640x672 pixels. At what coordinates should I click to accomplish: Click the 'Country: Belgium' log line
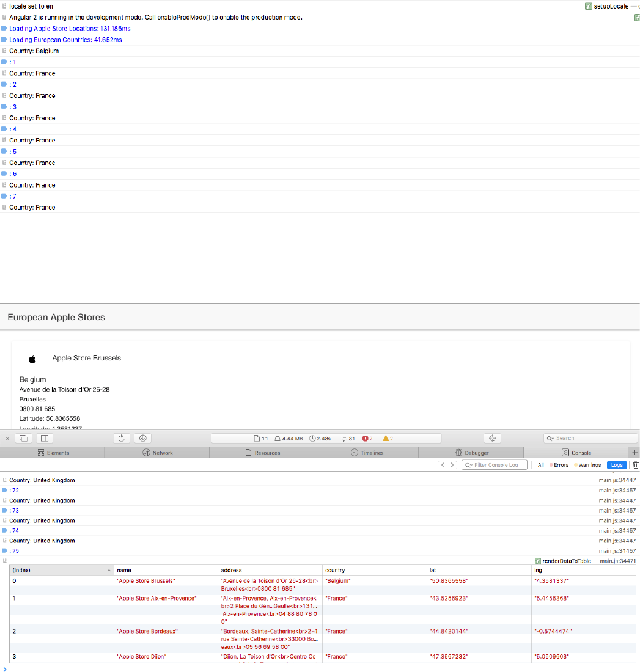[34, 51]
